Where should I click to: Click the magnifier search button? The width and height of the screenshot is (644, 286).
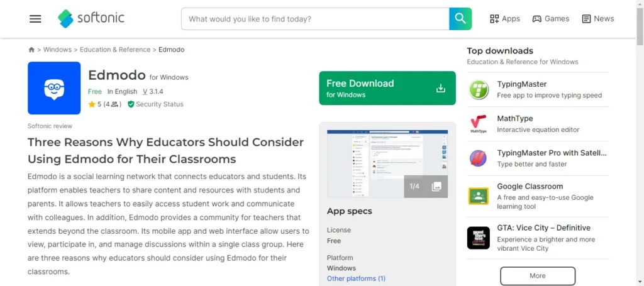pyautogui.click(x=460, y=19)
